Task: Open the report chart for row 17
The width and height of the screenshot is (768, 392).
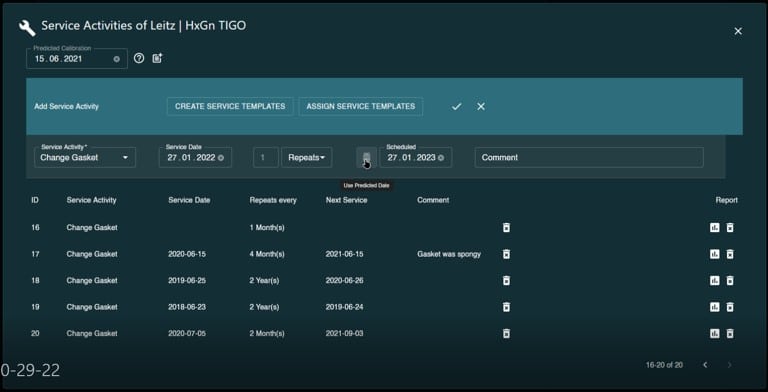Action: click(x=715, y=254)
